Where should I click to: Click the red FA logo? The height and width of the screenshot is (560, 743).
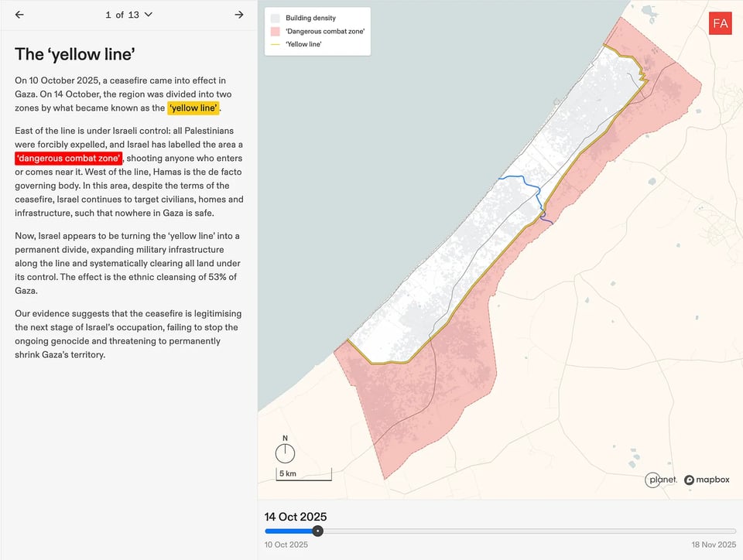[720, 23]
